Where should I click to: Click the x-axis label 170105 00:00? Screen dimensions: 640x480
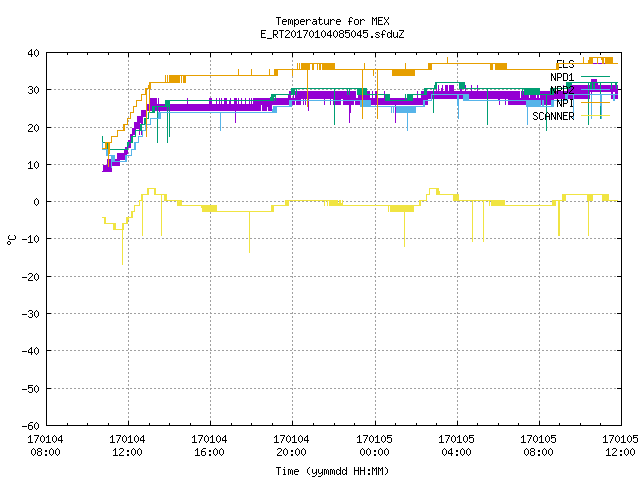pyautogui.click(x=374, y=446)
